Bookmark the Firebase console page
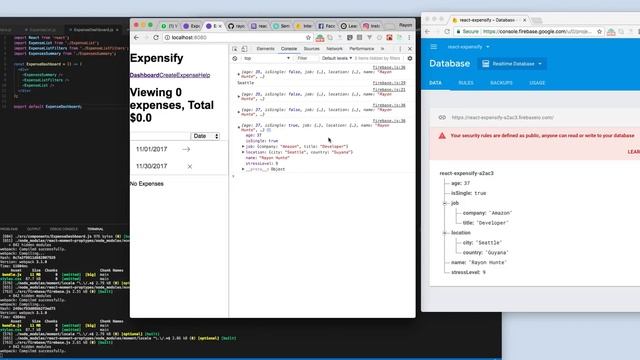The height and width of the screenshot is (360, 640). pyautogui.click(x=599, y=31)
